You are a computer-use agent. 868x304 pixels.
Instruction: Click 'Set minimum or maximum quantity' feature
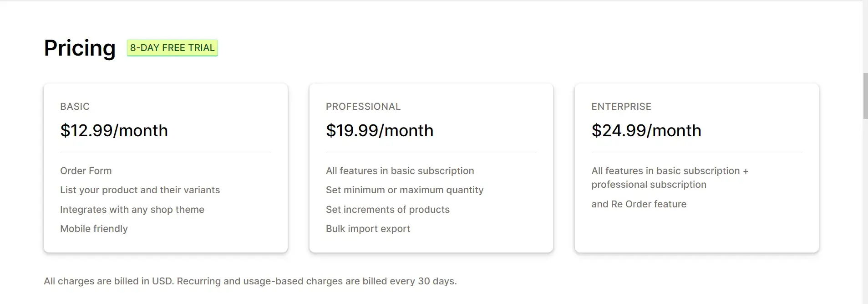405,190
